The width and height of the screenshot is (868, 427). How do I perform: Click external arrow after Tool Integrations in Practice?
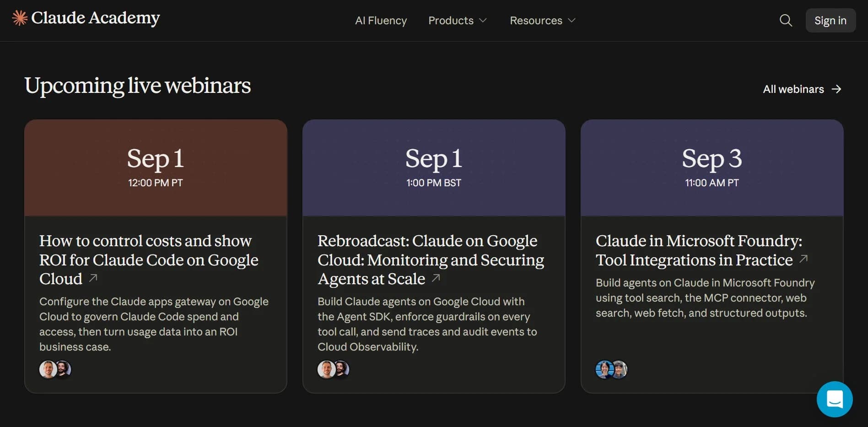pyautogui.click(x=803, y=259)
